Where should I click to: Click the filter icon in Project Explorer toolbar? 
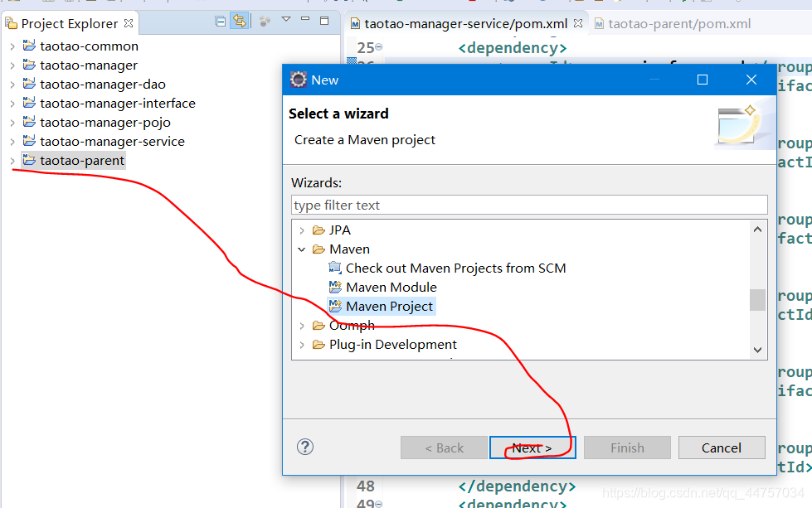[x=265, y=22]
